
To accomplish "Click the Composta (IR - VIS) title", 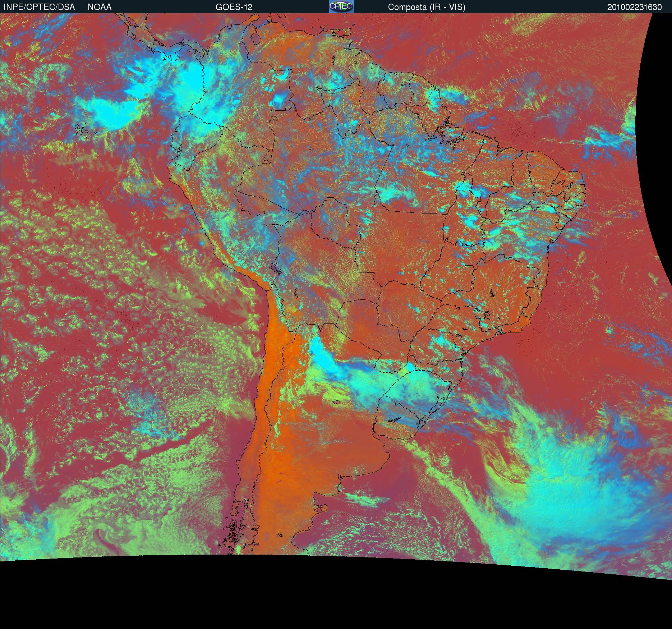I will click(427, 7).
